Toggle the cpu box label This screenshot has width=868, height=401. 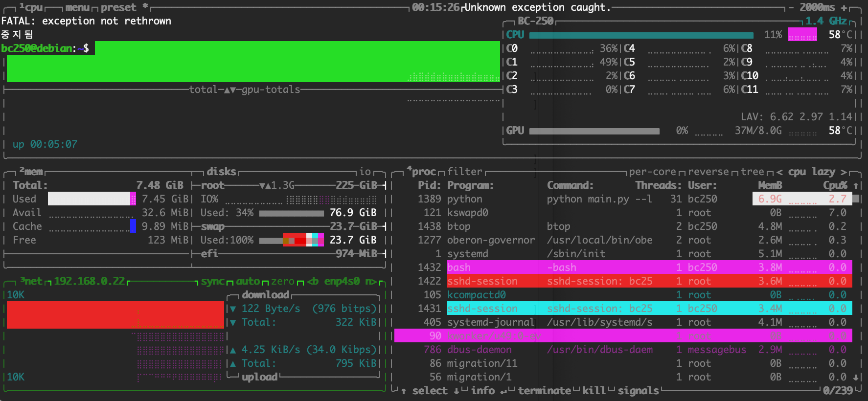coord(32,7)
